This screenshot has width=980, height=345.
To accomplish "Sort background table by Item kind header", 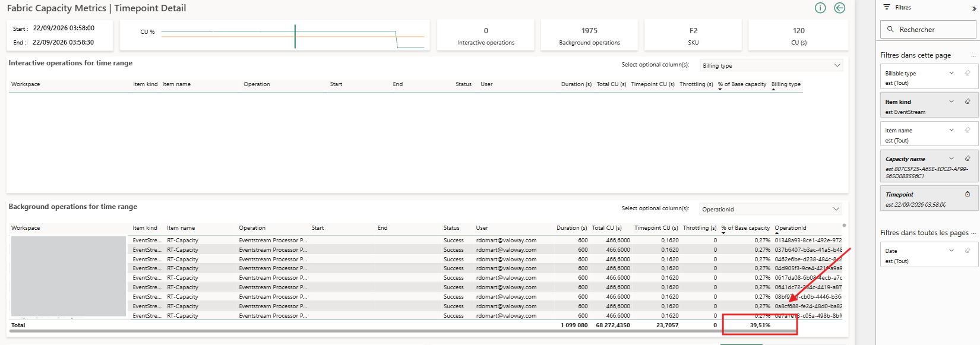I will click(x=145, y=228).
